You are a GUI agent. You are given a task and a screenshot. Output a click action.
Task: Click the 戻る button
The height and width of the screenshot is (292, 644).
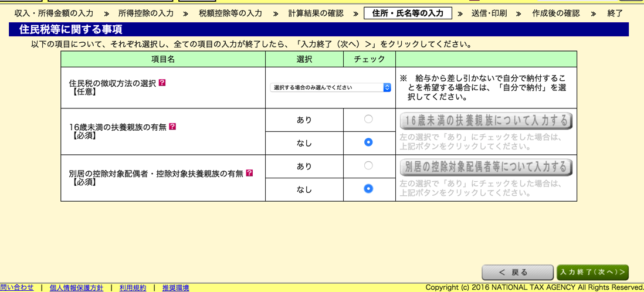pos(517,272)
